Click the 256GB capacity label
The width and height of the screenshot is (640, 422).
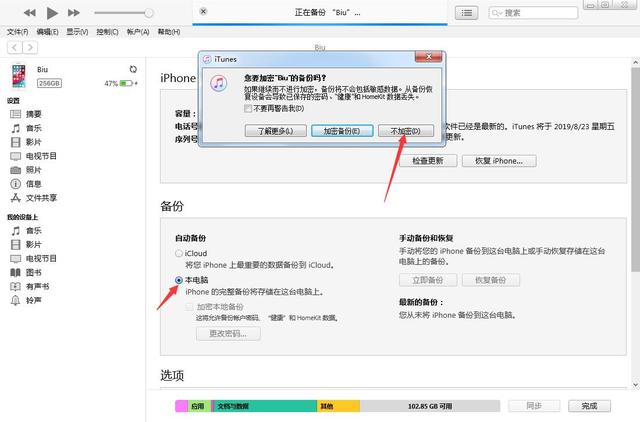(49, 83)
